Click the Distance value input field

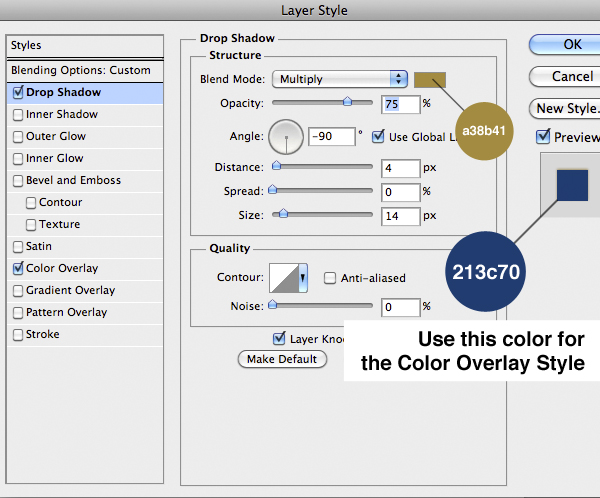click(399, 168)
